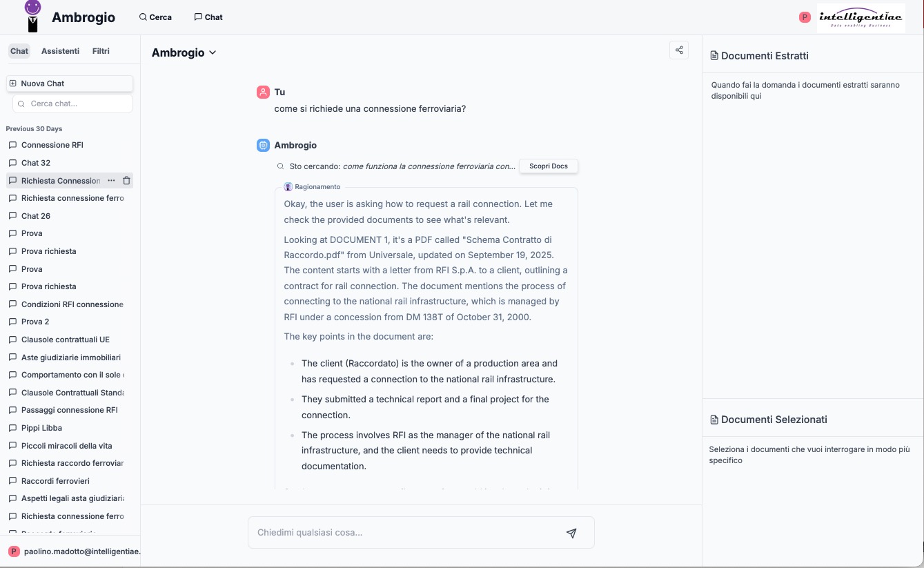Start a Nuova Chat
The width and height of the screenshot is (924, 568).
tap(69, 84)
